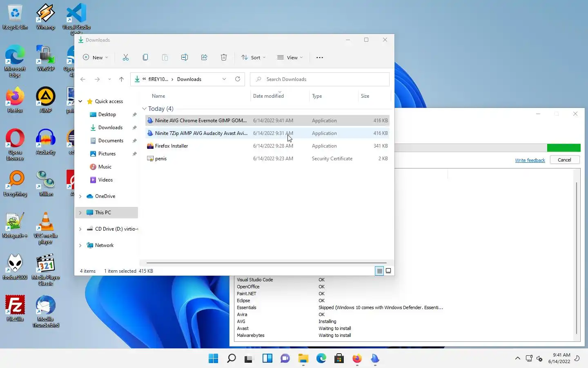Viewport: 588px width, 368px height.
Task: Open Documents in Quick access
Action: pos(111,141)
